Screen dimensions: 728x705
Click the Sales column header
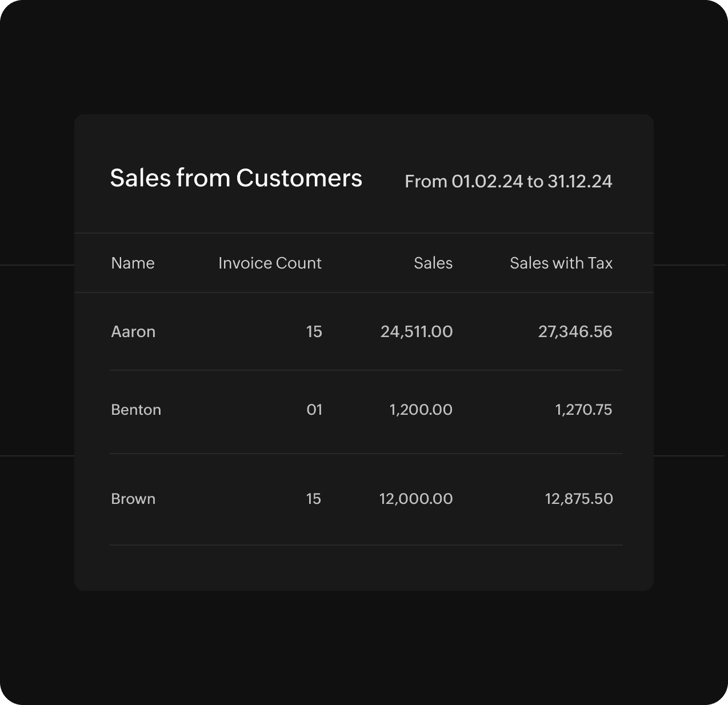[433, 263]
